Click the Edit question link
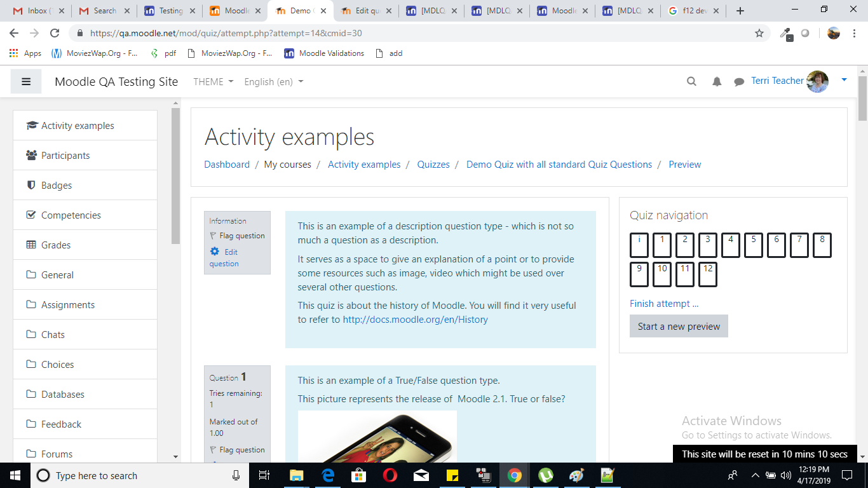868x488 pixels. 224,258
